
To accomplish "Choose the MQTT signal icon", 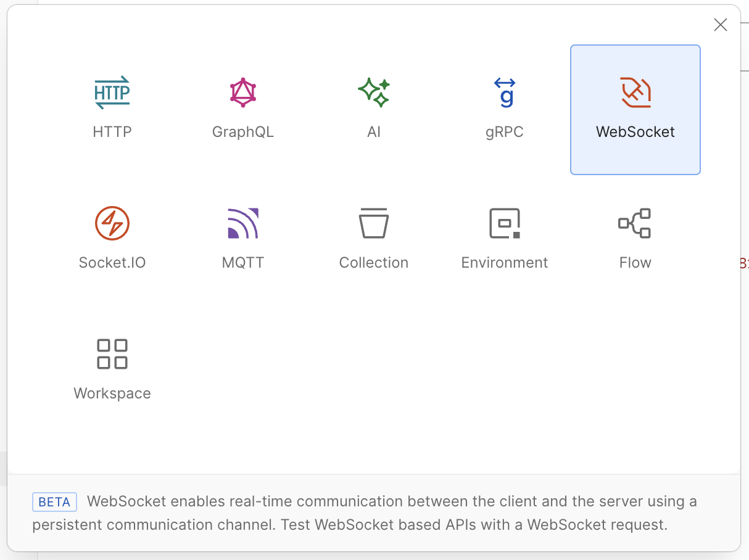I will [243, 223].
